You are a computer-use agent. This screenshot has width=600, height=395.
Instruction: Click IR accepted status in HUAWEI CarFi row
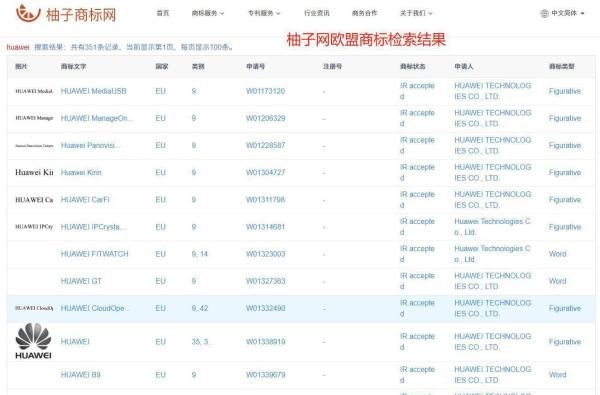417,200
